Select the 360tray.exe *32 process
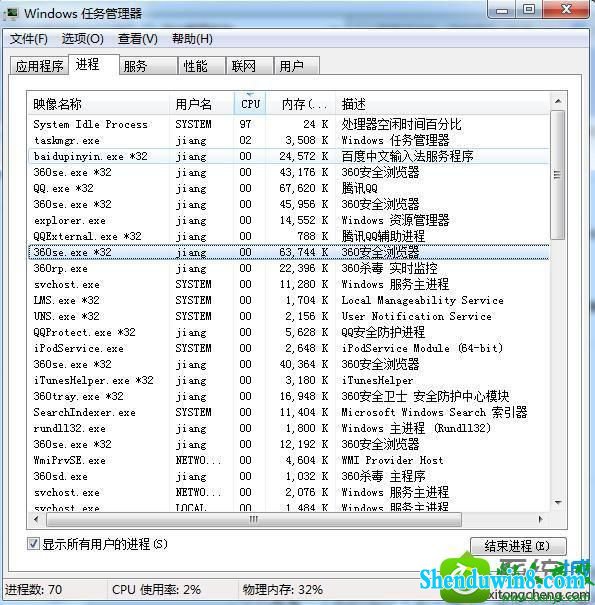The image size is (595, 605). point(288,396)
